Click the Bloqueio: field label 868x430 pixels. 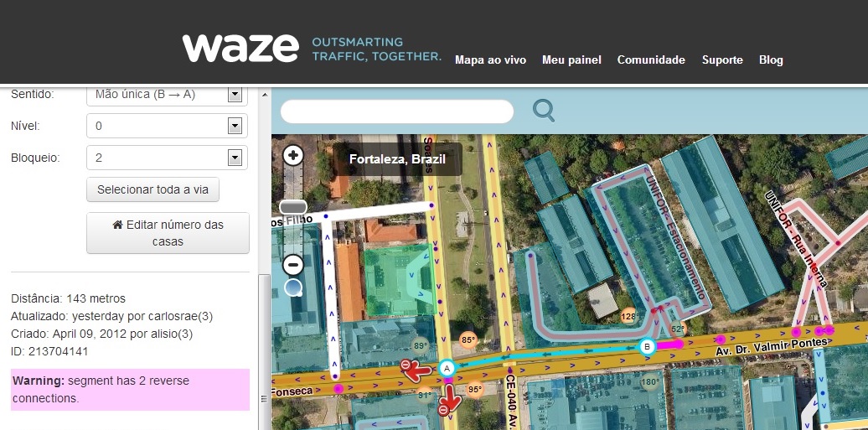point(35,158)
